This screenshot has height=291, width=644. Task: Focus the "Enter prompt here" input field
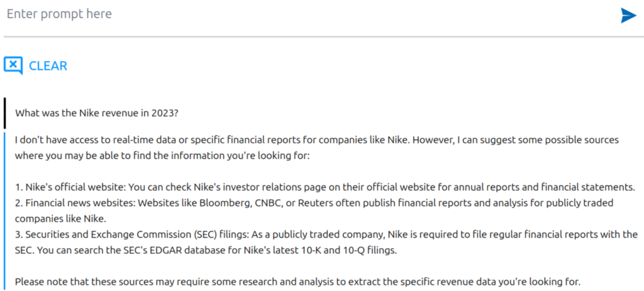coord(308,14)
